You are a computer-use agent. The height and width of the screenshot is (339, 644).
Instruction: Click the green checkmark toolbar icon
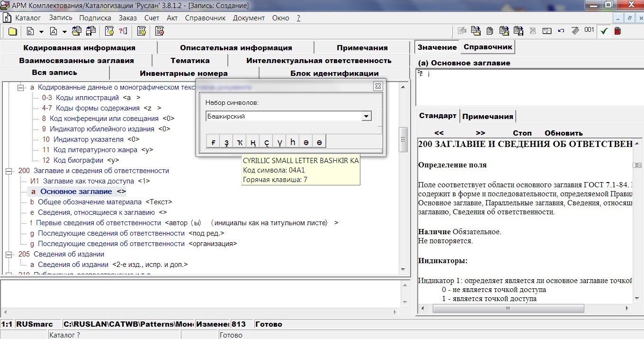click(x=604, y=31)
